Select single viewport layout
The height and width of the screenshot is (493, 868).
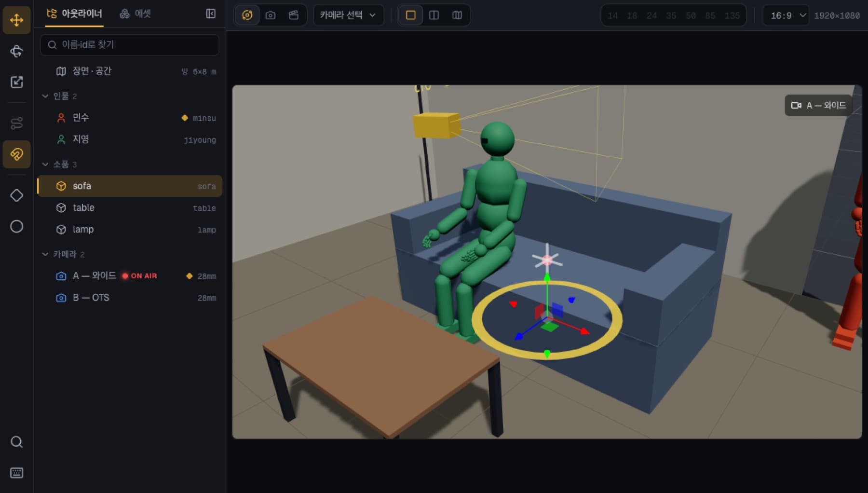(411, 15)
